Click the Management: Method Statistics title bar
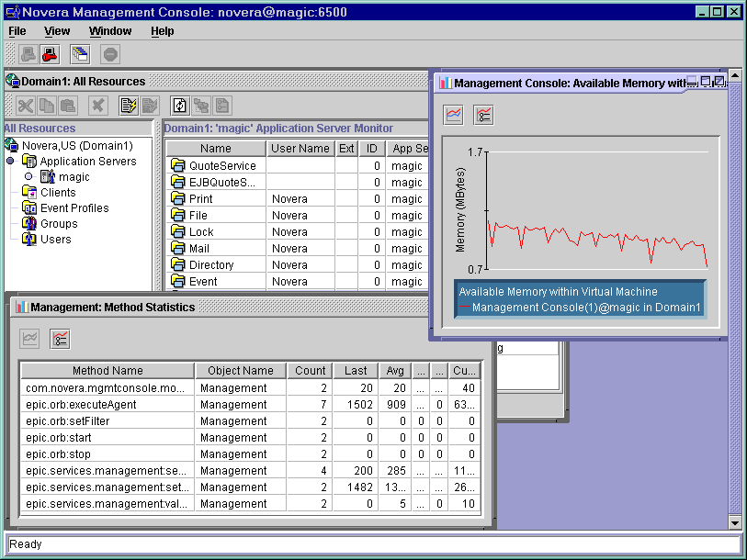Viewport: 747px width, 560px height. coord(221,308)
